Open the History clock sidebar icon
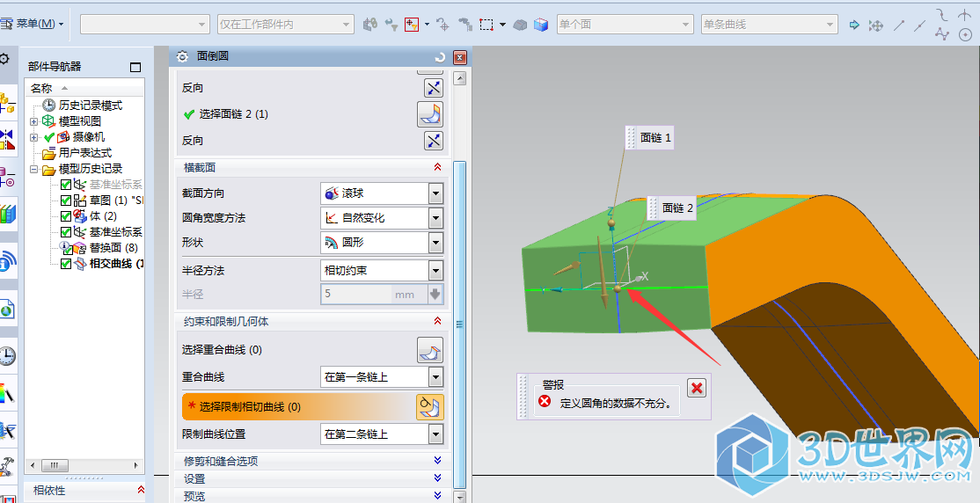Image resolution: width=980 pixels, height=503 pixels. point(8,356)
